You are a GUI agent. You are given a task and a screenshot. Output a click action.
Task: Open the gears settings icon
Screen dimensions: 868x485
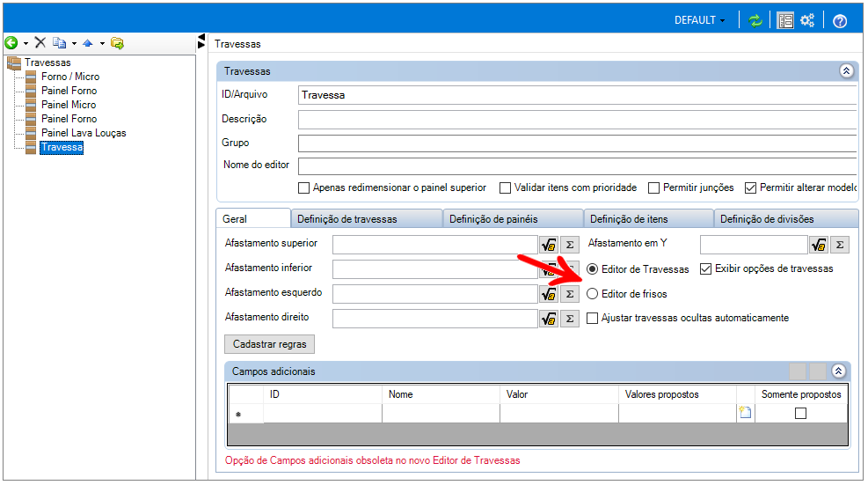[806, 20]
